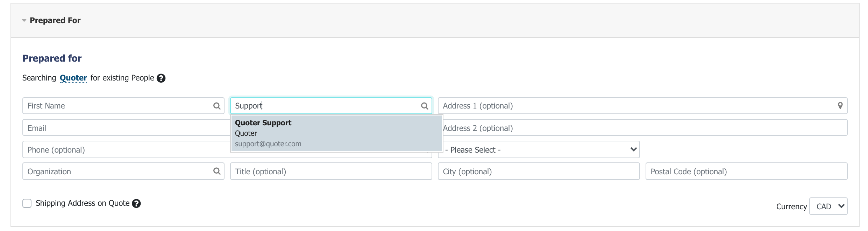Click the Title (optional) field
This screenshot has width=868, height=231.
[331, 171]
